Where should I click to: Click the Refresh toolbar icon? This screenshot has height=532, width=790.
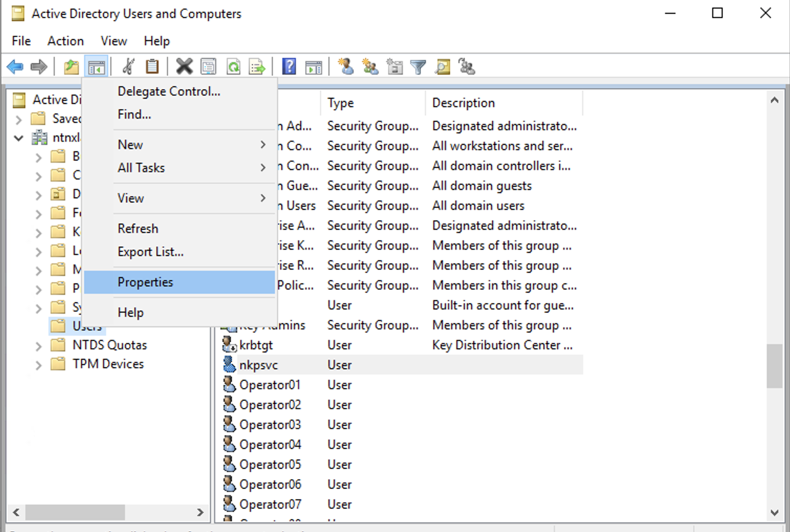(x=233, y=67)
